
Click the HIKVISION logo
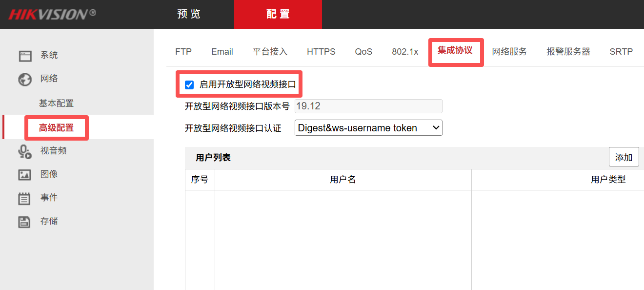pos(52,14)
